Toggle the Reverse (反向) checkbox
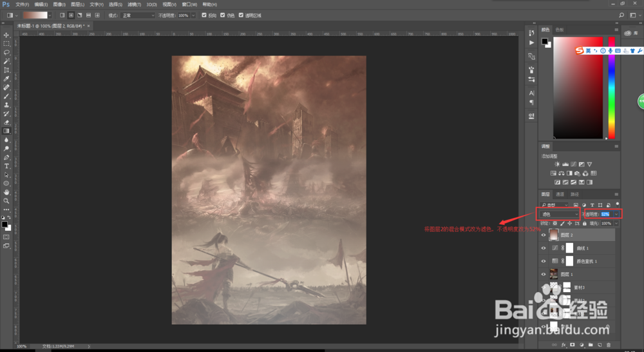The image size is (644, 352). (204, 15)
